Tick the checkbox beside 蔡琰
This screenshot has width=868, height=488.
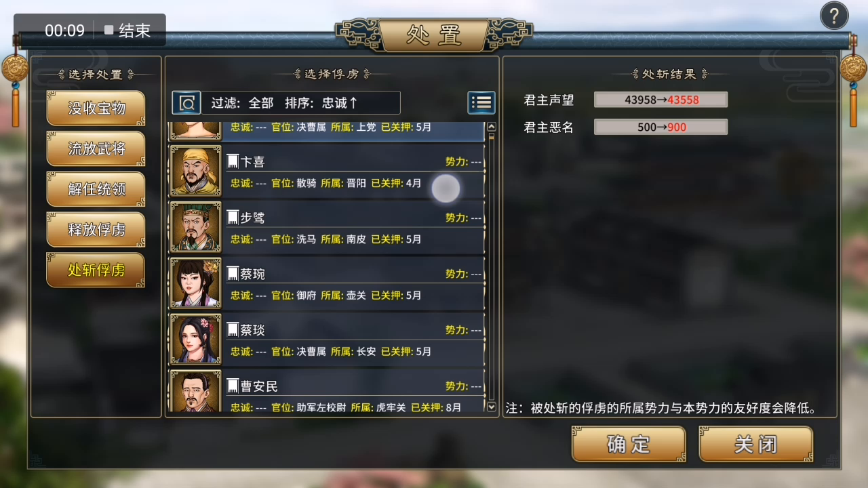coord(233,330)
